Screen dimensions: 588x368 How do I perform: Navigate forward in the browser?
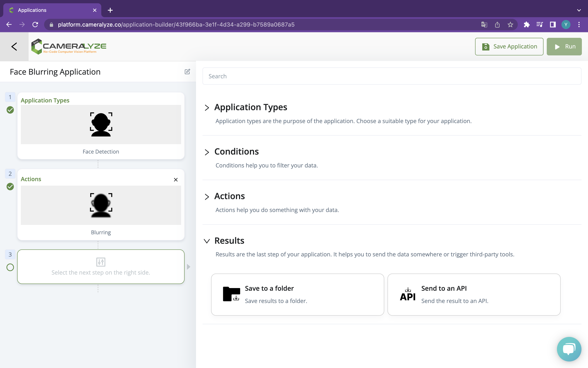(22, 25)
